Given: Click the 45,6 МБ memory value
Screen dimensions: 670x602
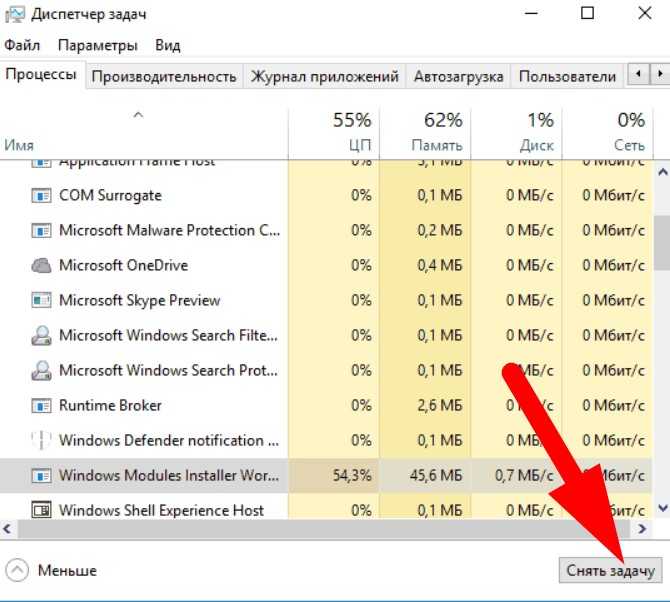Looking at the screenshot, I should [436, 476].
